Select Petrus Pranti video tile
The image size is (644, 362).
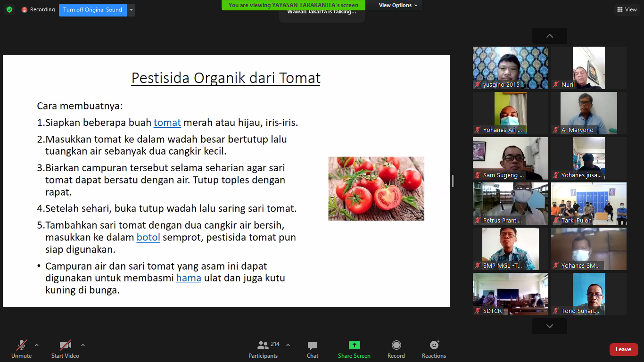[511, 204]
